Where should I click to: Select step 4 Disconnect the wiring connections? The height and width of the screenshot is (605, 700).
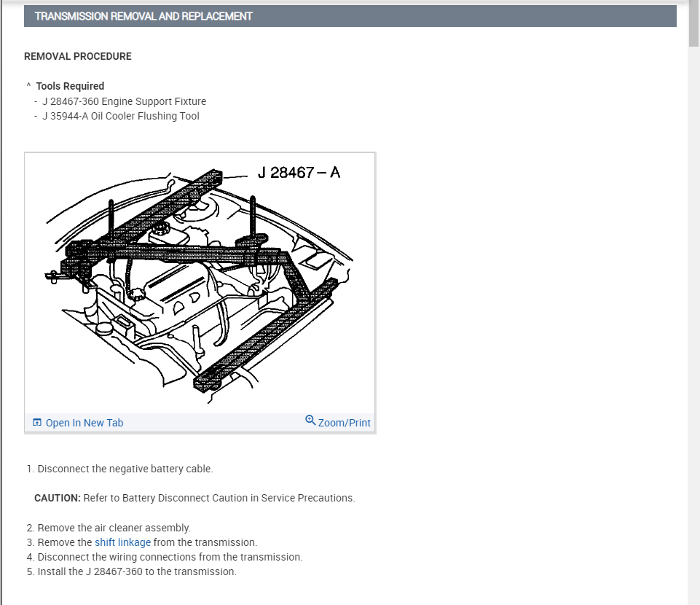[x=165, y=557]
